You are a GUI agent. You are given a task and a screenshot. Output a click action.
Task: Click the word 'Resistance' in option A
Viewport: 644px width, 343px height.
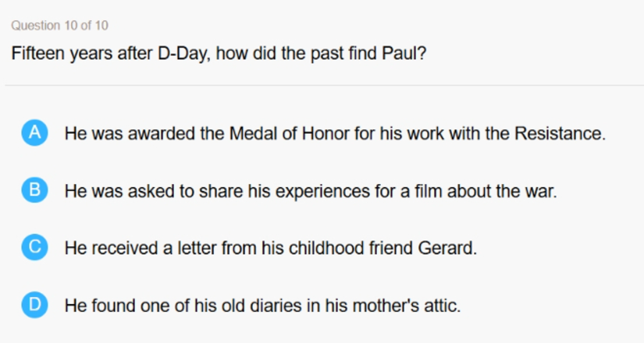560,133
